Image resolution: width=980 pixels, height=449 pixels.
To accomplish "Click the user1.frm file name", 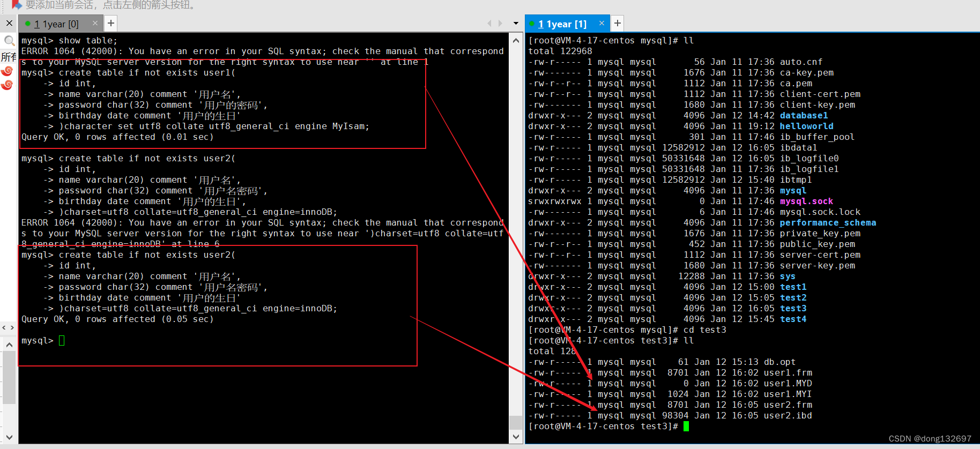I will (788, 373).
